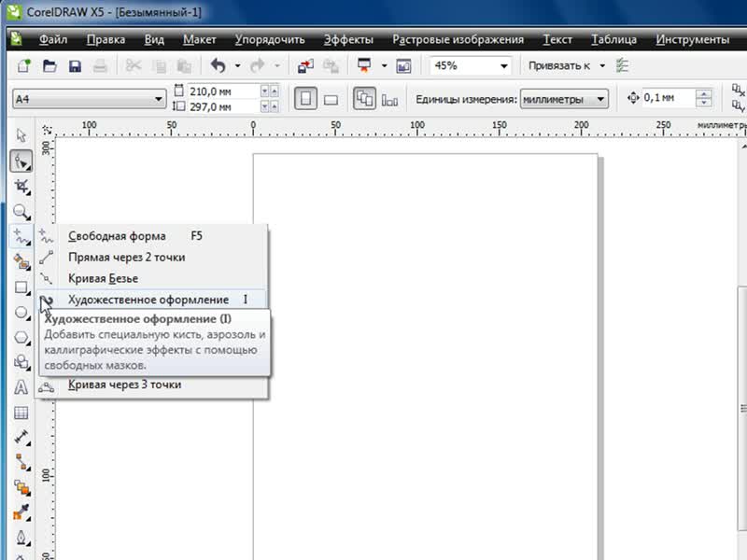
Task: Create a new document
Action: [24, 65]
